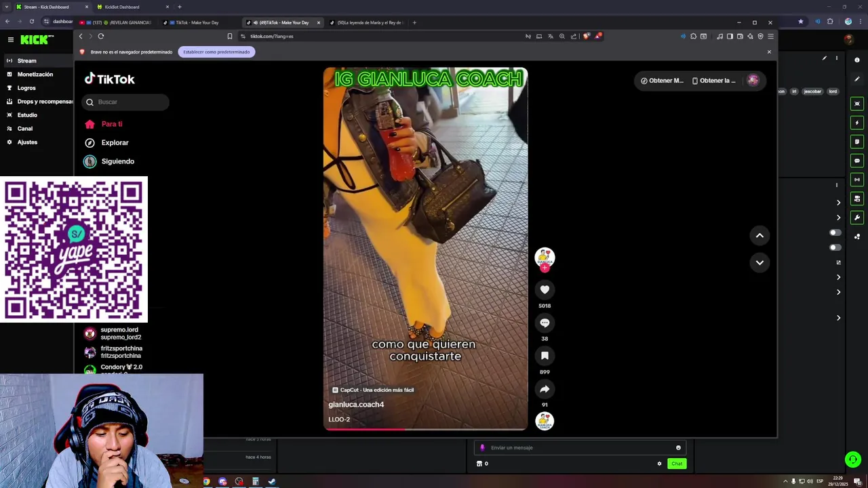Image resolution: width=868 pixels, height=488 pixels.
Task: Open emoji picker in Kick chat box
Action: point(678,447)
